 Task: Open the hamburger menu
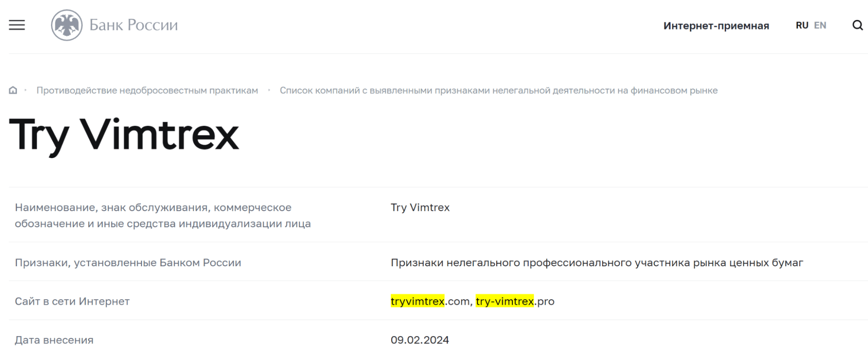(17, 25)
